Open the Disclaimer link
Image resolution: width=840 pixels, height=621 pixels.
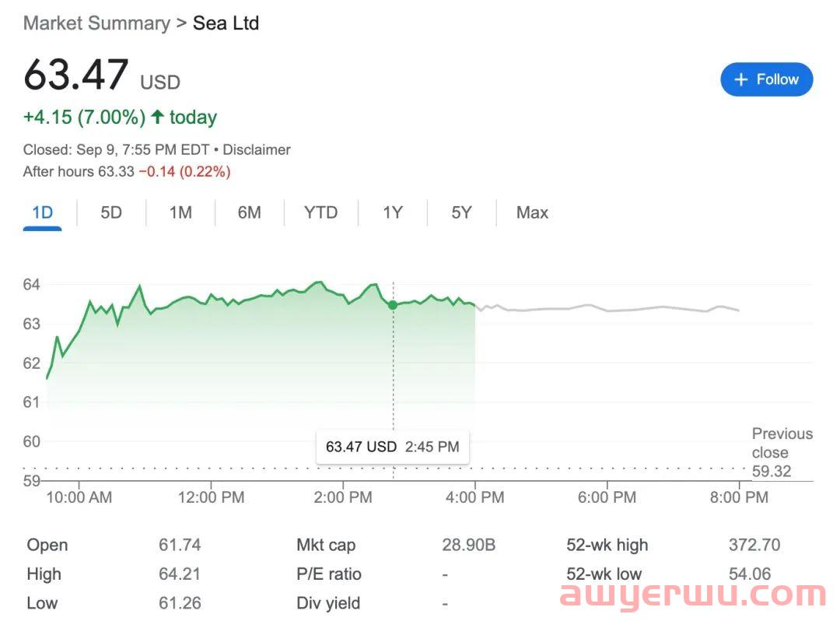tap(257, 149)
